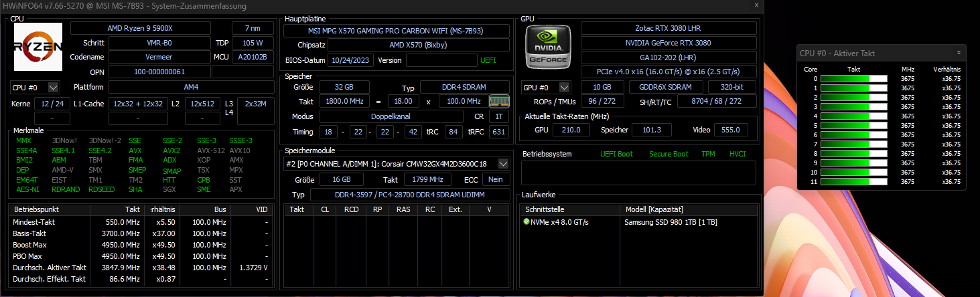980x297 pixels.
Task: Close the CPU #0 Aktiver Takt window
Action: tap(959, 53)
